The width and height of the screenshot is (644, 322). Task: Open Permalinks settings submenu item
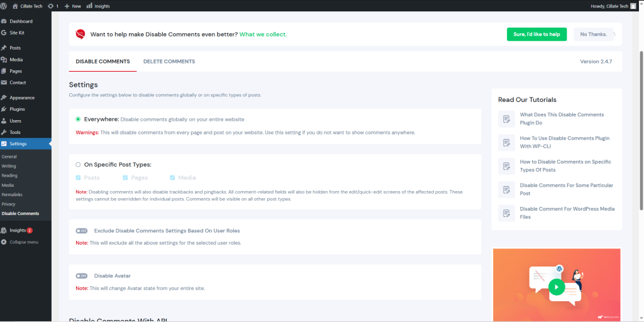coord(13,194)
